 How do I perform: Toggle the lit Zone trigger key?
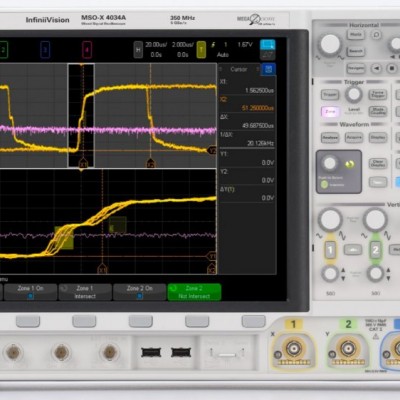[330, 111]
